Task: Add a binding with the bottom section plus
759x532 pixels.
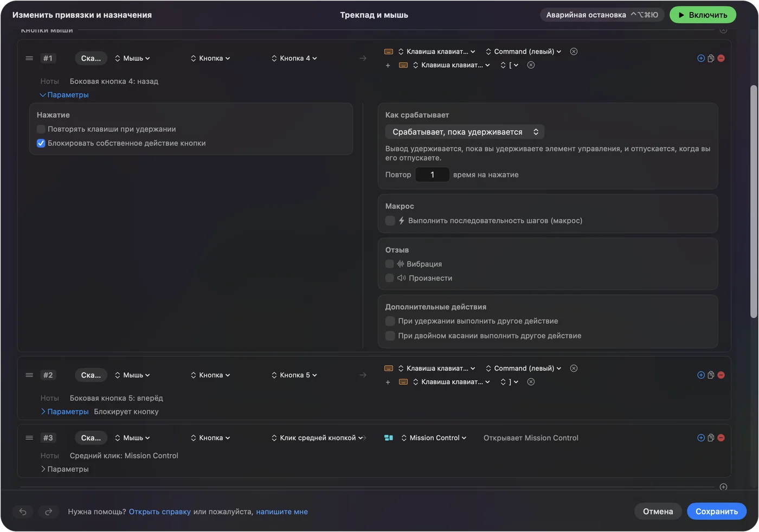Action: [723, 487]
